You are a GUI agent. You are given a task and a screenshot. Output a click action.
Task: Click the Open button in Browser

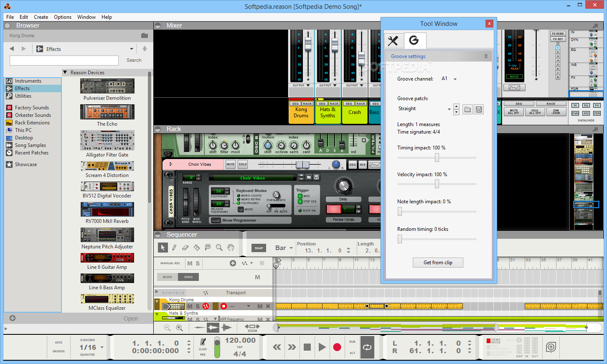coord(131,318)
